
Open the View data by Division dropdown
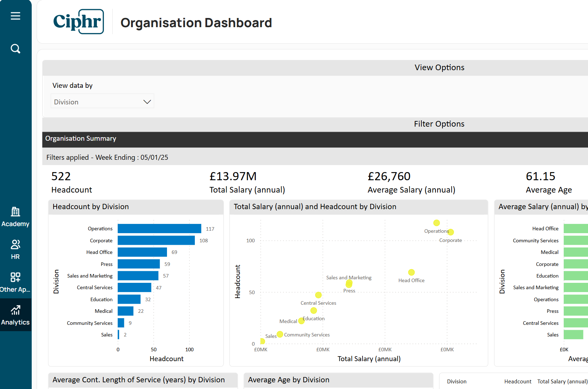point(102,102)
